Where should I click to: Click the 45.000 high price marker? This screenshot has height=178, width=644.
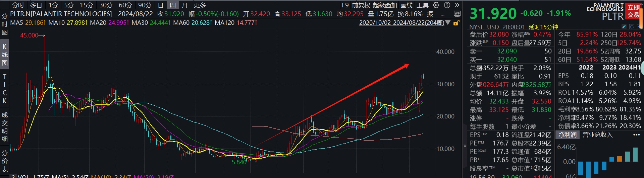(29, 35)
